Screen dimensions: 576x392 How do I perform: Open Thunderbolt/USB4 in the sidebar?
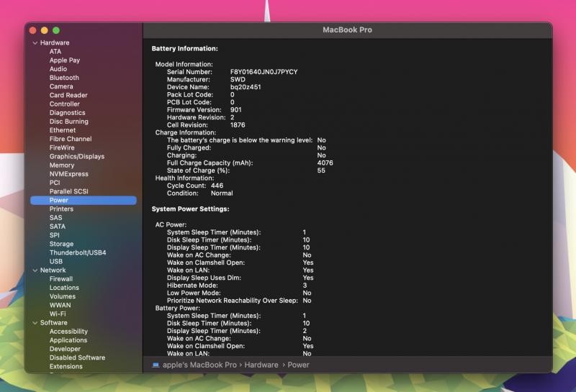pyautogui.click(x=78, y=253)
